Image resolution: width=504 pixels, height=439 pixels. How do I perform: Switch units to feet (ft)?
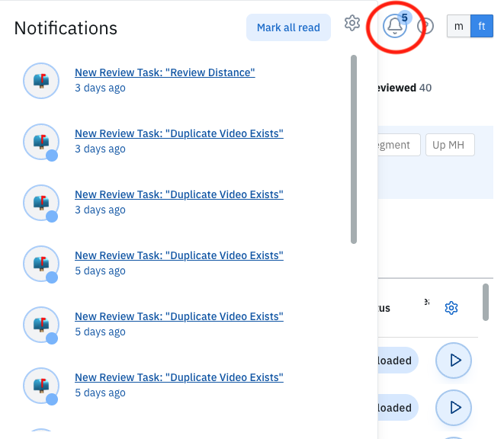(481, 26)
